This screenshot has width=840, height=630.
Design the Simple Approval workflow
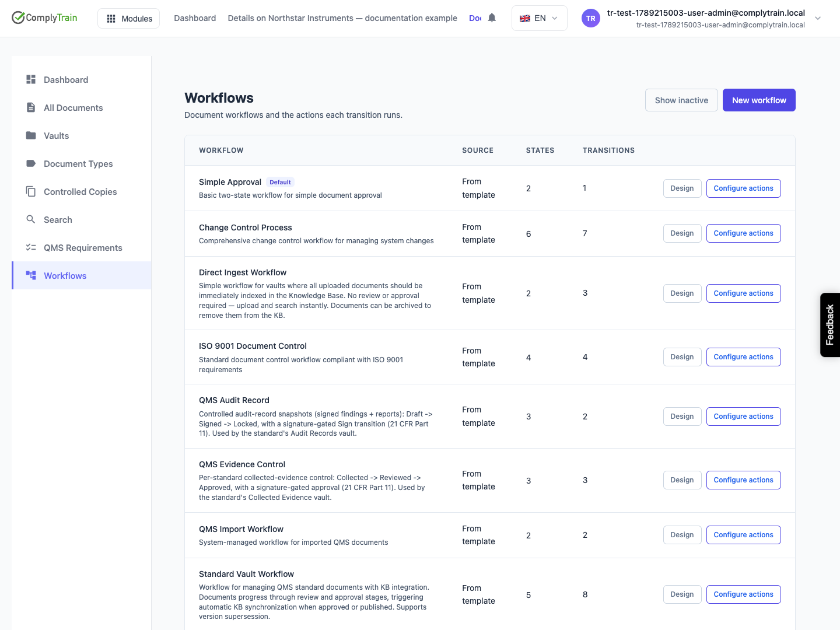click(682, 188)
